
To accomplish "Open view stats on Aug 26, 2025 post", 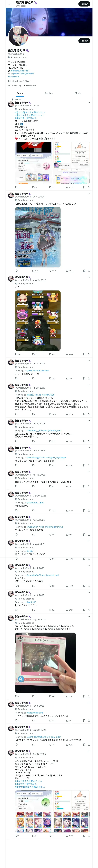I will coord(67,687).
